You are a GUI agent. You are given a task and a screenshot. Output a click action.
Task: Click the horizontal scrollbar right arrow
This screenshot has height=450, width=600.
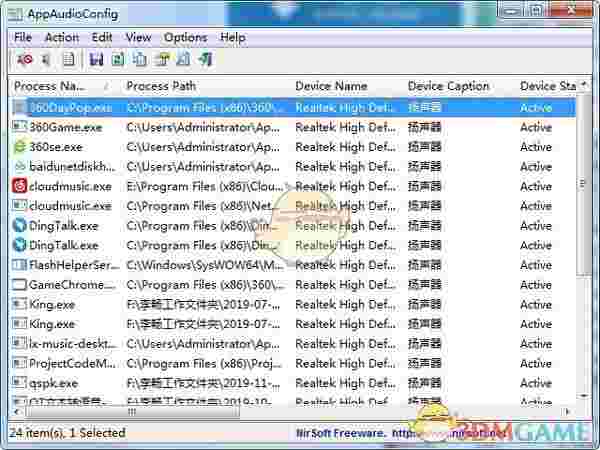point(567,412)
